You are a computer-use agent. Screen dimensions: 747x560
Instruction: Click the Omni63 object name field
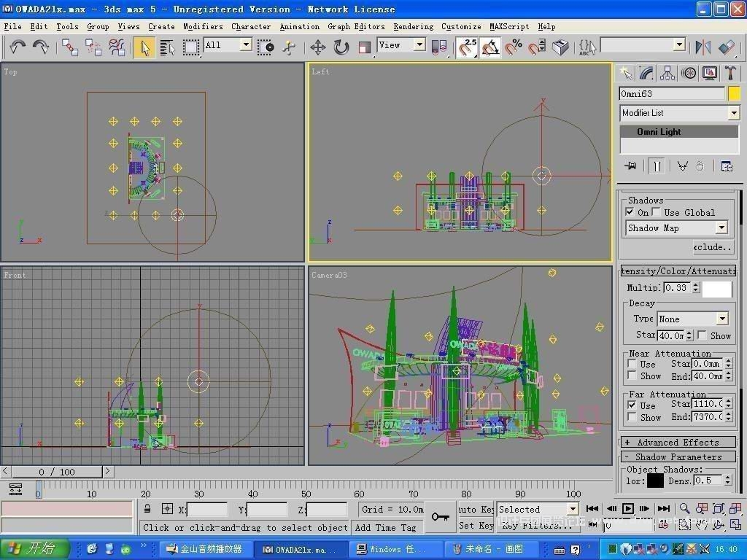672,93
